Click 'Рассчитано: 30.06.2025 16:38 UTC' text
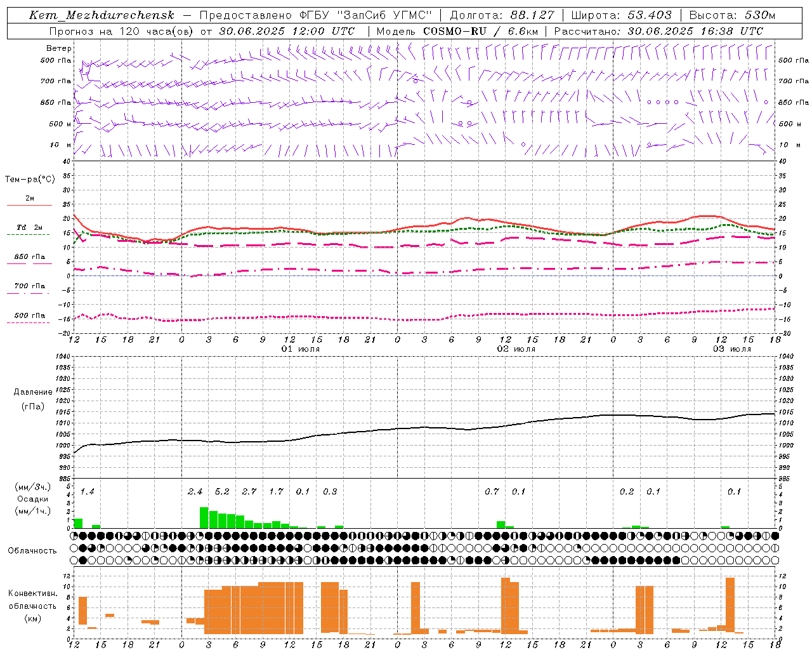The height and width of the screenshot is (650, 812). 658,31
